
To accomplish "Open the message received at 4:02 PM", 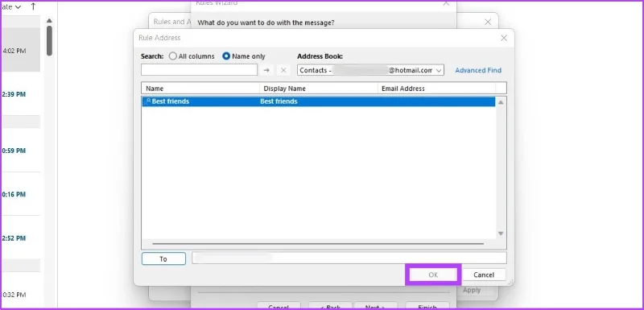I will click(x=22, y=51).
